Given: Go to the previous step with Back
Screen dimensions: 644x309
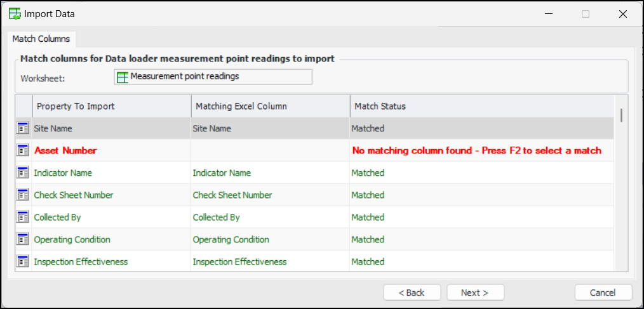Looking at the screenshot, I should 412,293.
